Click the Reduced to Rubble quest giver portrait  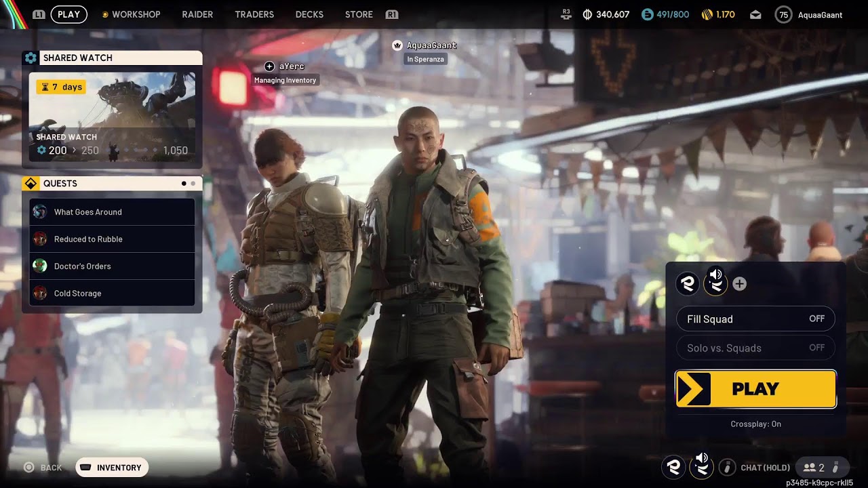(x=40, y=239)
